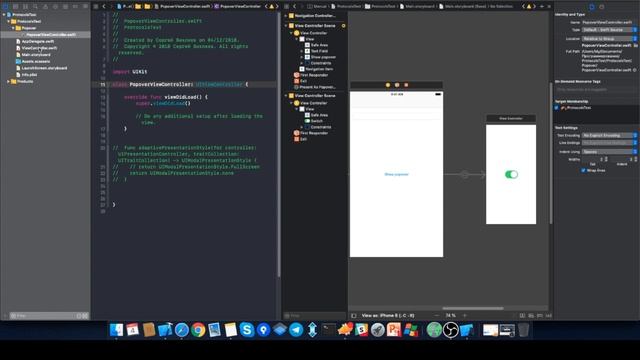Image resolution: width=640 pixels, height=360 pixels.
Task: Click the warning icon in code editor jump bar
Action: [271, 7]
